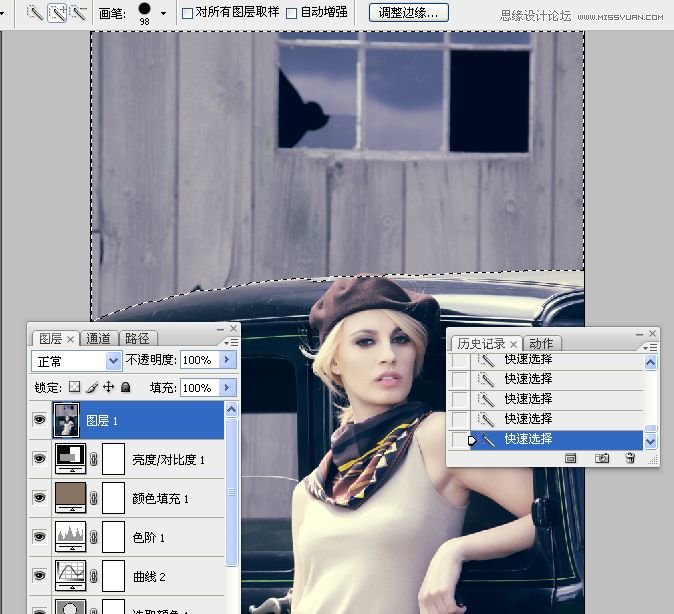Click the lock image pixels brush icon
The image size is (674, 614).
point(91,387)
